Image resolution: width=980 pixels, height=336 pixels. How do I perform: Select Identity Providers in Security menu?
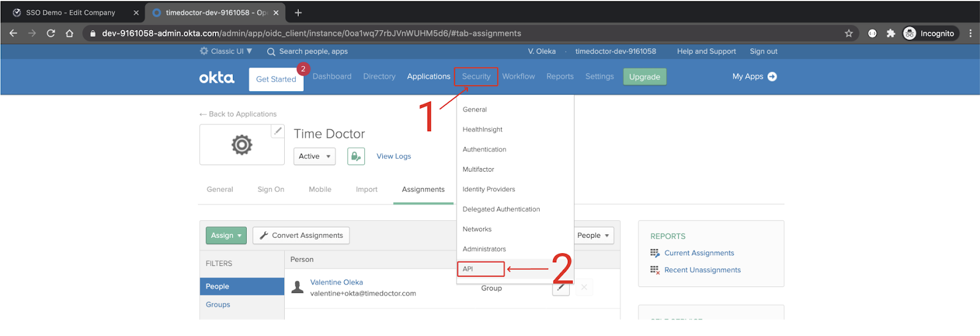tap(515, 189)
